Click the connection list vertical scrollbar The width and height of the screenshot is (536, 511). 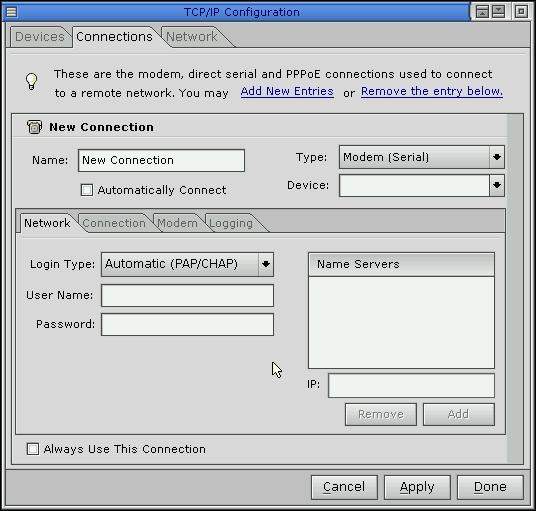(x=515, y=289)
